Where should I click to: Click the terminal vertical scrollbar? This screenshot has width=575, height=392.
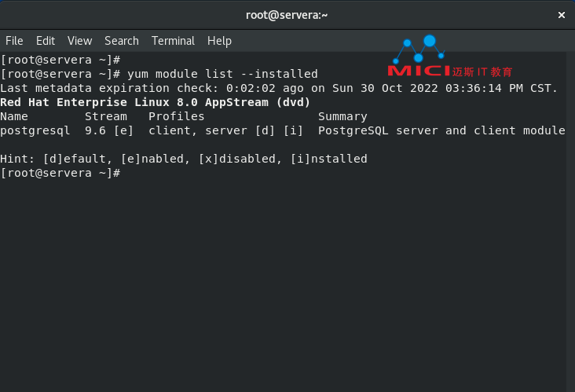[570, 222]
